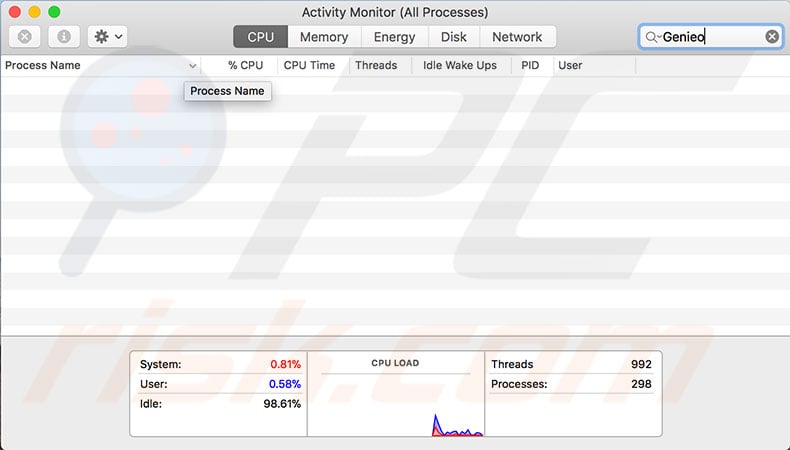
Task: Close the Activity Monitor window
Action: tap(15, 12)
